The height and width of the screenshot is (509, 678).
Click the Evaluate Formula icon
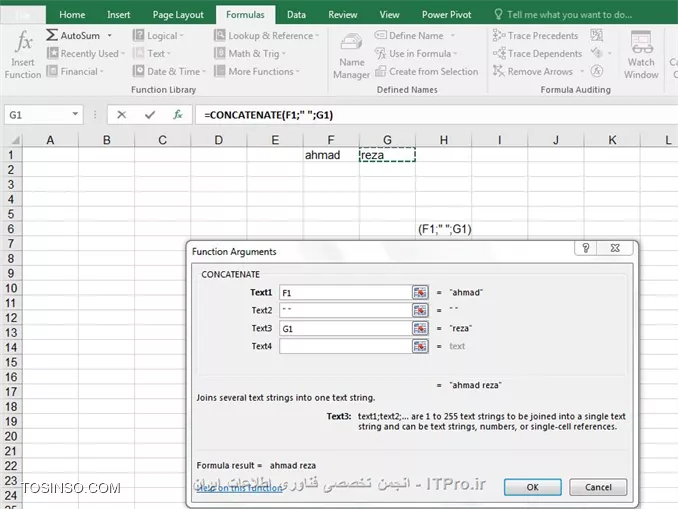tap(597, 71)
